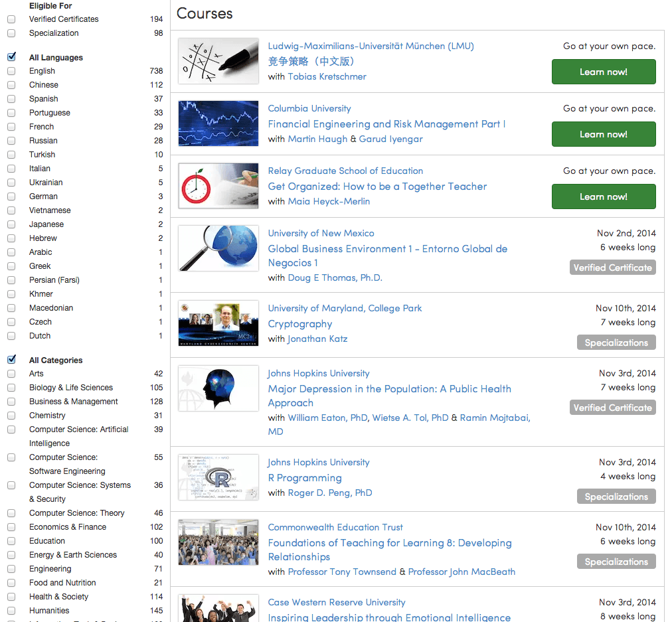The width and height of the screenshot is (672, 622).
Task: Filter by Arts category
Action: (x=11, y=374)
